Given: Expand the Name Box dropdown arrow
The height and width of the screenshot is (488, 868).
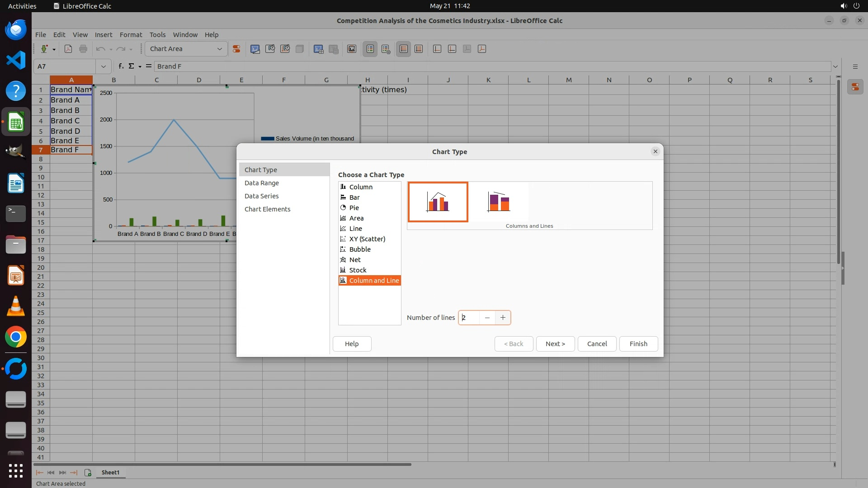Looking at the screenshot, I should (x=104, y=66).
